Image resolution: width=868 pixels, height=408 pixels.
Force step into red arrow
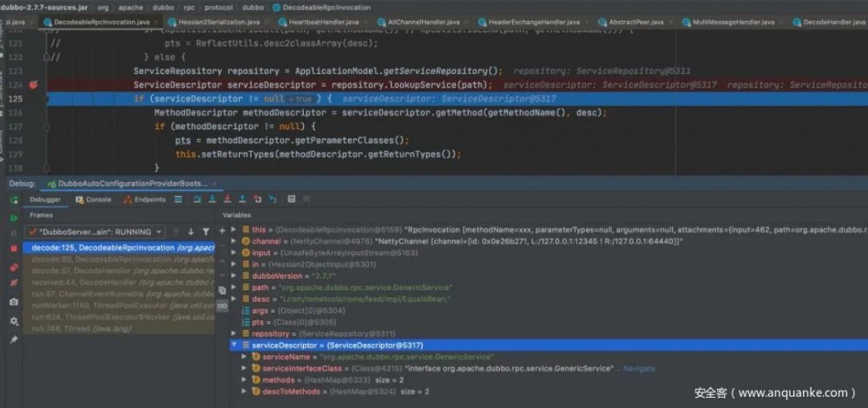[227, 200]
